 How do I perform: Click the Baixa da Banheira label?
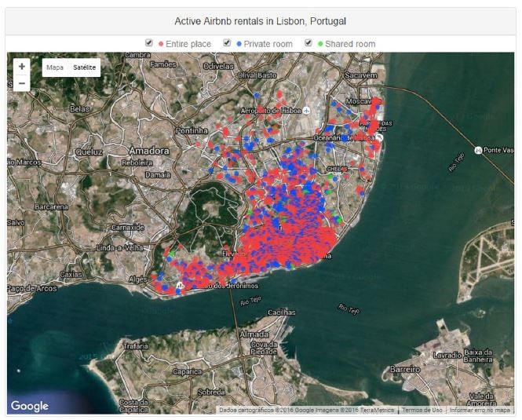pyautogui.click(x=478, y=356)
